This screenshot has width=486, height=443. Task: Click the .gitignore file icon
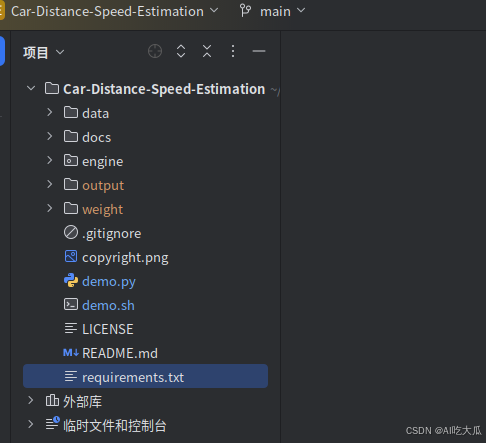coord(71,232)
